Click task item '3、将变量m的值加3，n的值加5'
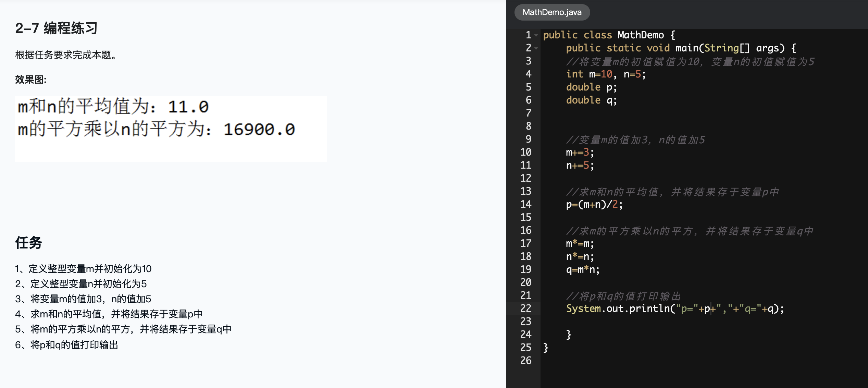This screenshot has height=388, width=868. 83,299
